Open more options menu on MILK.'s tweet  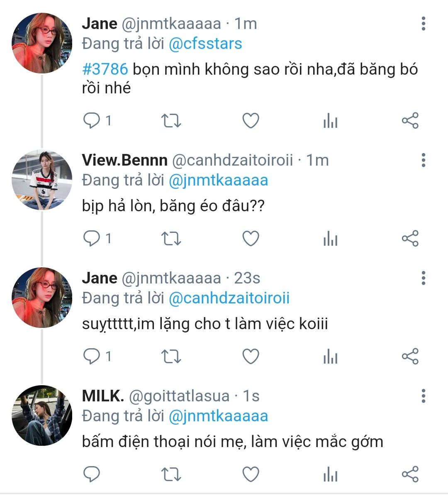click(423, 396)
